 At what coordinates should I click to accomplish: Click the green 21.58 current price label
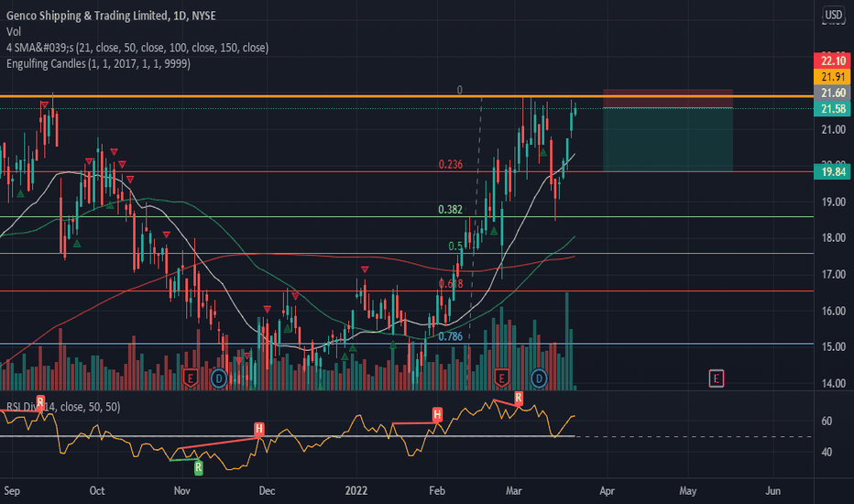pyautogui.click(x=832, y=108)
